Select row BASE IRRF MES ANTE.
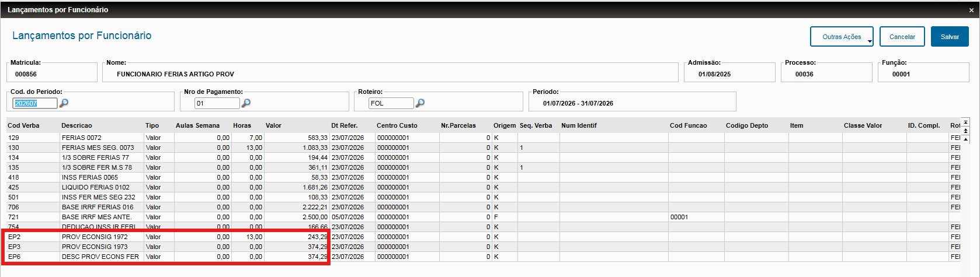Viewport: 980px width, 277px height. (484, 217)
